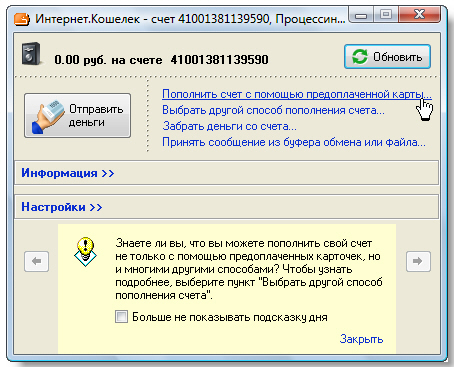Expand the Настройки section
Viewport: 454px width, 367px height.
[62, 207]
